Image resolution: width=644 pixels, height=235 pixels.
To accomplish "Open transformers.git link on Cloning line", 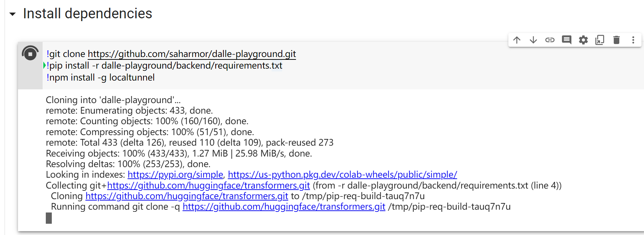I will coord(187,196).
